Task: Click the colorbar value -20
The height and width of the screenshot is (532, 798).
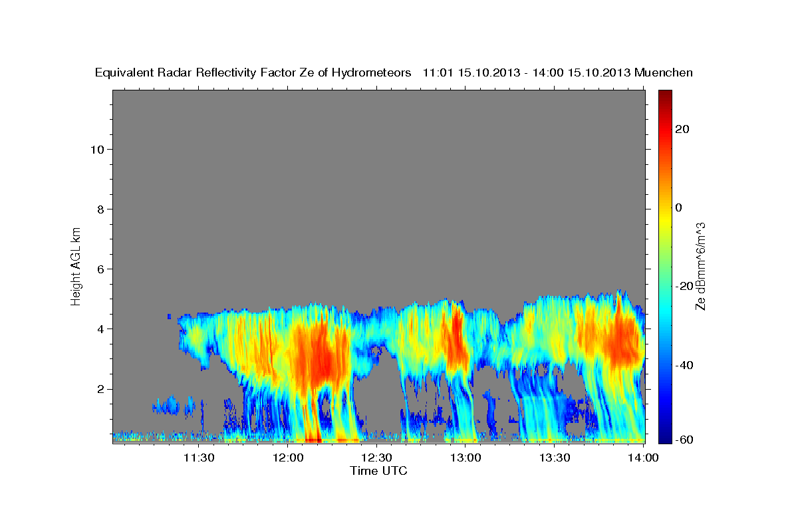Action: (x=685, y=286)
